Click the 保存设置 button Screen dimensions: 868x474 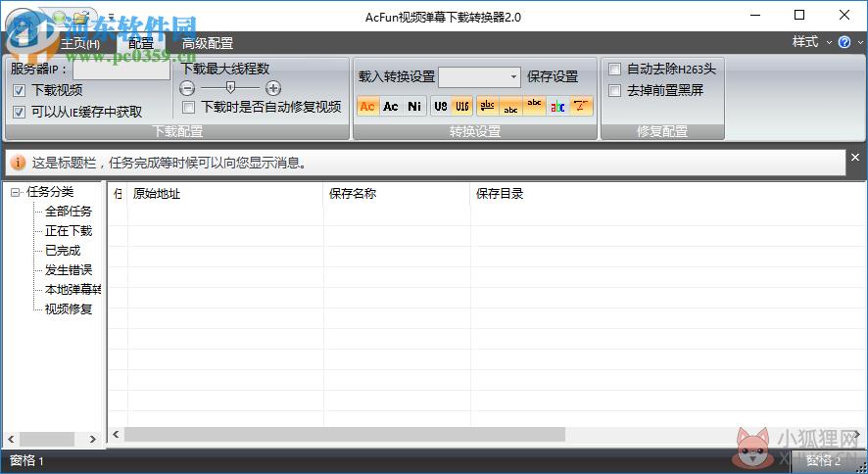click(x=553, y=77)
